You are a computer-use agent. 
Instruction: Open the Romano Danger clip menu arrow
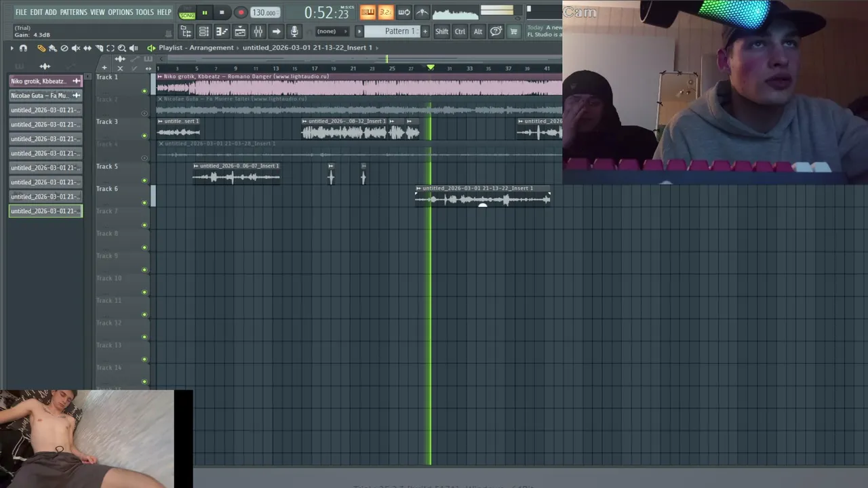[x=160, y=77]
